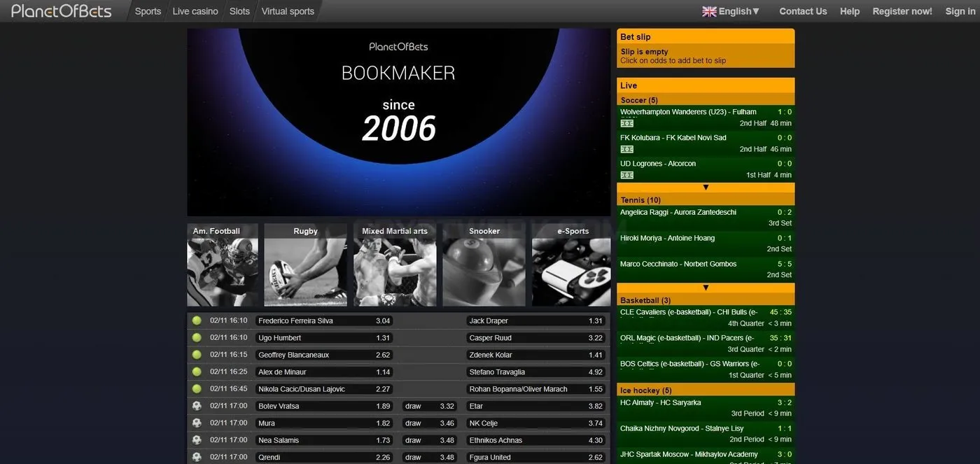Click the PlanetOfBets logo
Viewport: 980px width, 464px height.
(x=61, y=10)
